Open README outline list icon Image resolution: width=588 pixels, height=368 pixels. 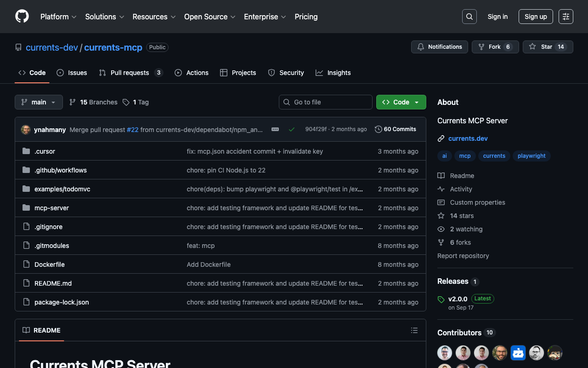[x=414, y=330]
